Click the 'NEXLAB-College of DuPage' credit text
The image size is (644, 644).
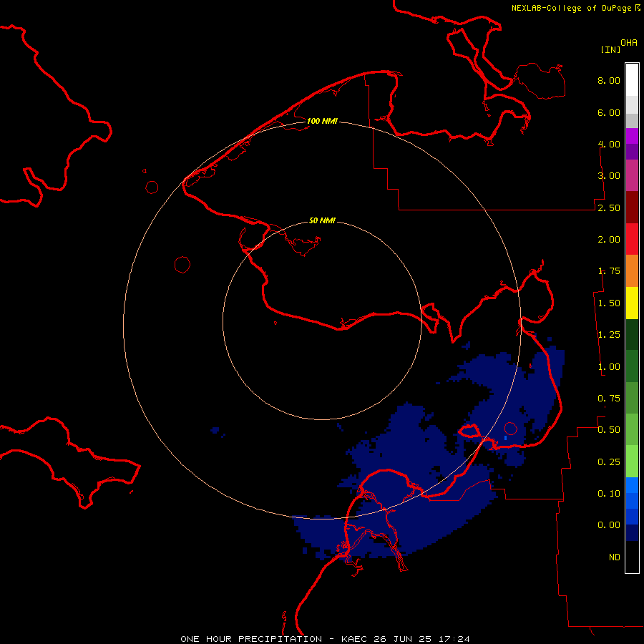coord(571,8)
